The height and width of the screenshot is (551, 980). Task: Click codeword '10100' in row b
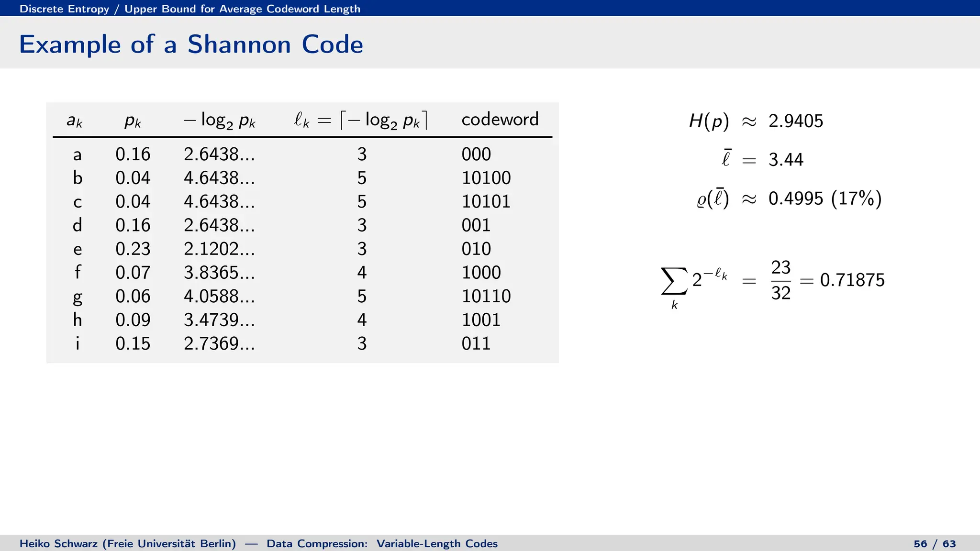tap(486, 178)
